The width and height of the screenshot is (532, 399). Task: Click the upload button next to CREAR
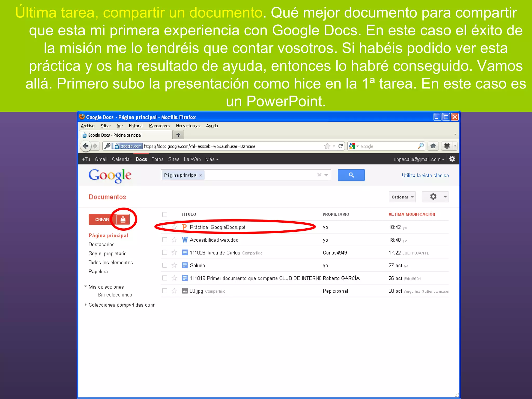coord(123,220)
